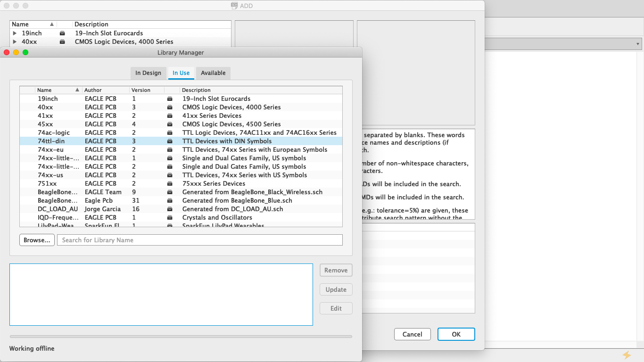Expand the 19inch library in ADD window
Viewport: 644px width, 362px height.
coord(15,33)
